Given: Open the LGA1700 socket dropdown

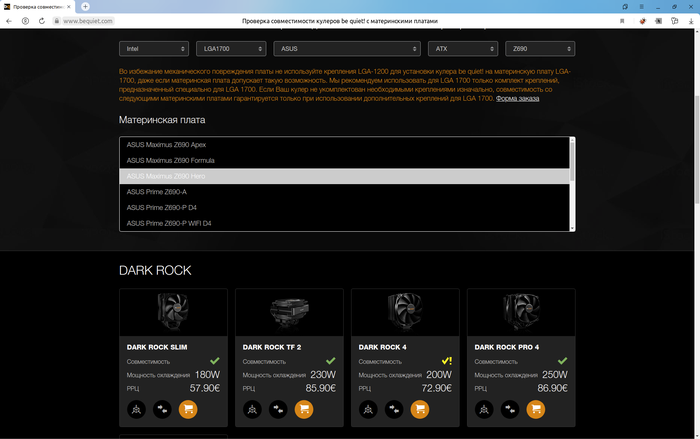Looking at the screenshot, I should coord(231,49).
